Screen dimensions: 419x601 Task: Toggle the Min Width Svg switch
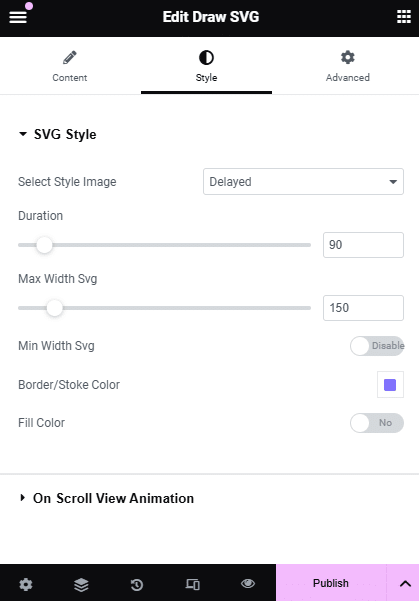click(x=377, y=346)
